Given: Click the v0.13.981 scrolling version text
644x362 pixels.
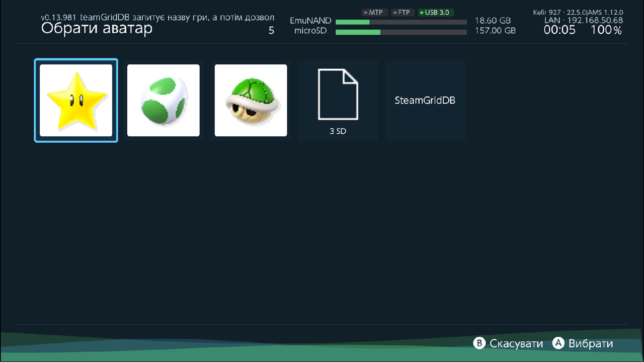Looking at the screenshot, I should [157, 18].
